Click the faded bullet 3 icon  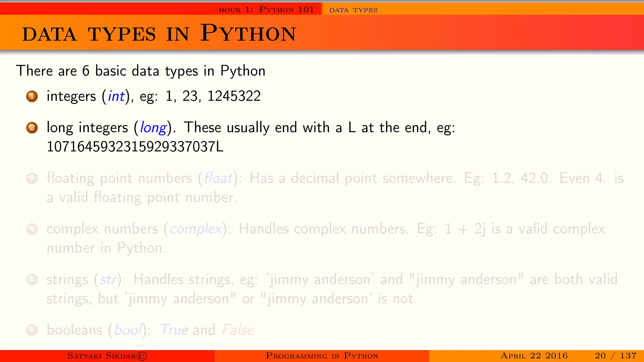pos(32,178)
